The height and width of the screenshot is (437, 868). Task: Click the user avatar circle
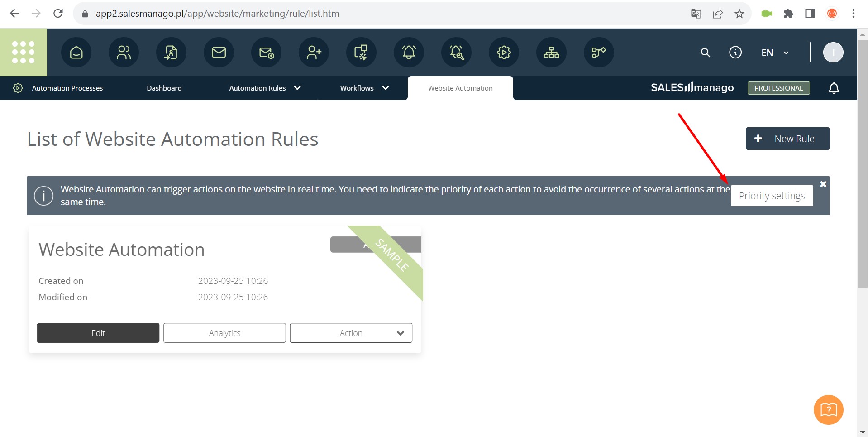pos(833,53)
